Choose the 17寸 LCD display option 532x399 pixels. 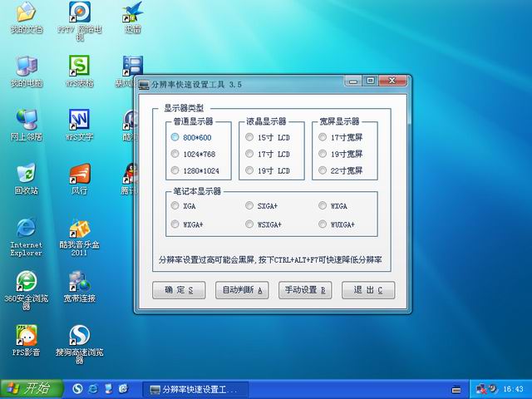[x=249, y=154]
